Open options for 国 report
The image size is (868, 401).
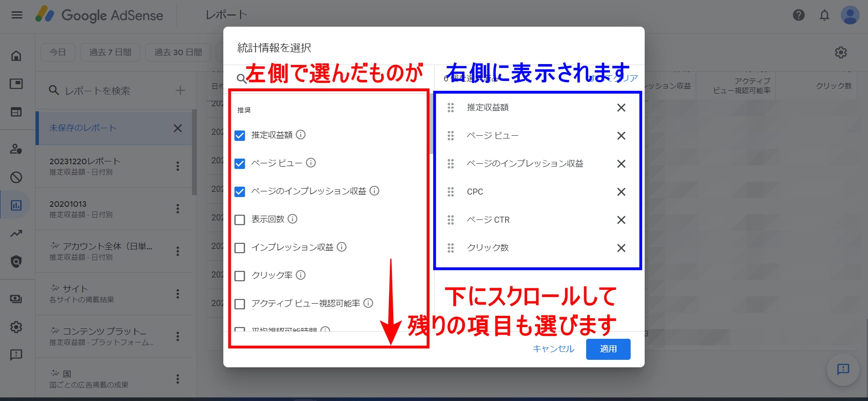pyautogui.click(x=177, y=379)
